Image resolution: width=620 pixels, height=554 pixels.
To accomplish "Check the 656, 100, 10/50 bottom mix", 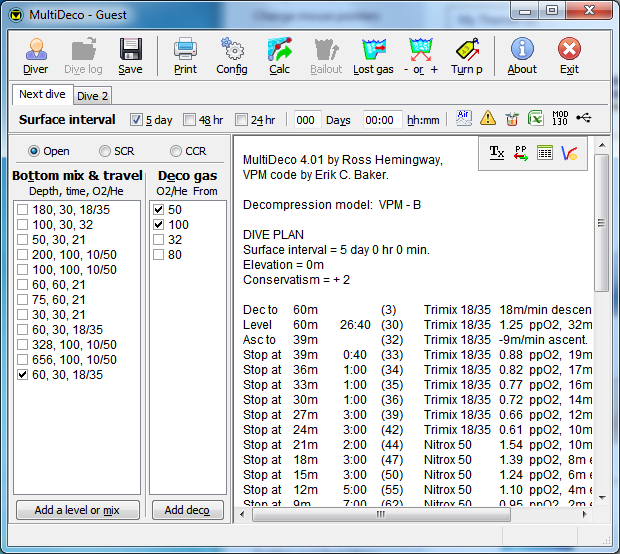I will click(23, 360).
